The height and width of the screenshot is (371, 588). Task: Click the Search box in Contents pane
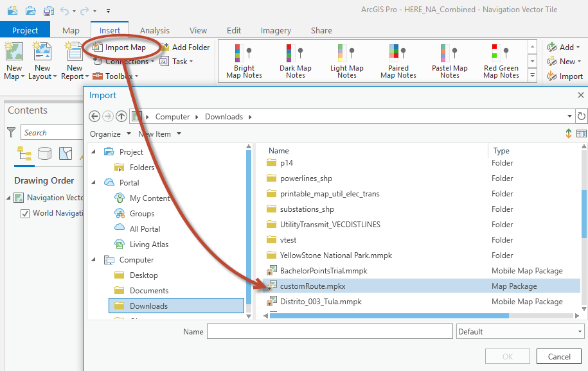[x=52, y=133]
